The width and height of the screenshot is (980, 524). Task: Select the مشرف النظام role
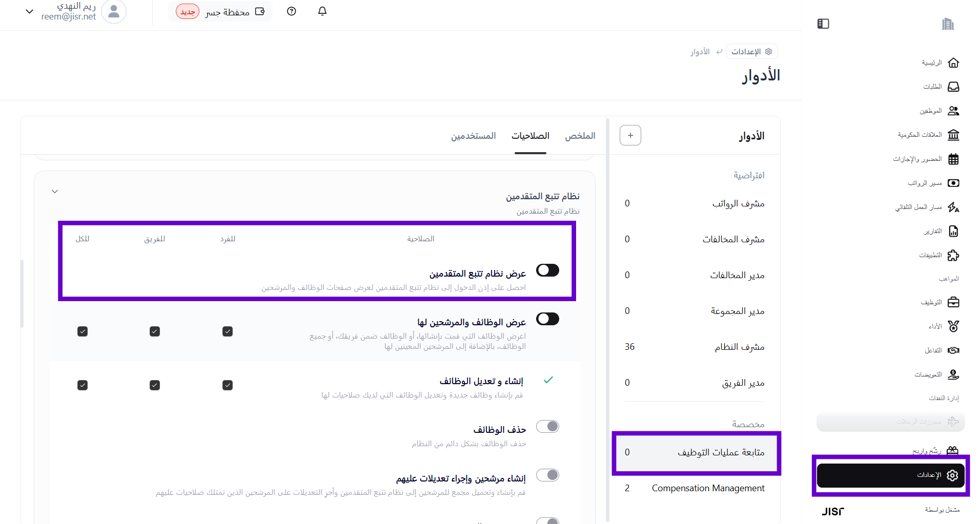pos(739,347)
